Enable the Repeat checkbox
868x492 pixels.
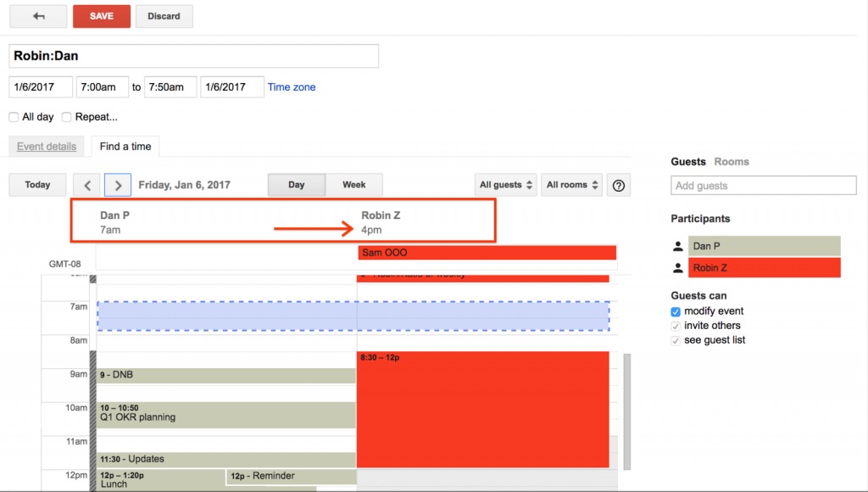pyautogui.click(x=66, y=117)
